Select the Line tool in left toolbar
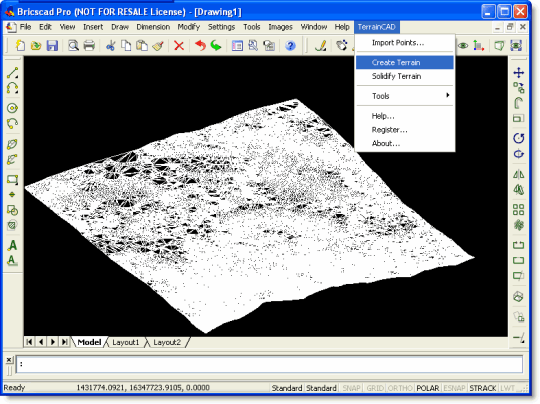Viewport: 540px width, 404px height. point(12,73)
